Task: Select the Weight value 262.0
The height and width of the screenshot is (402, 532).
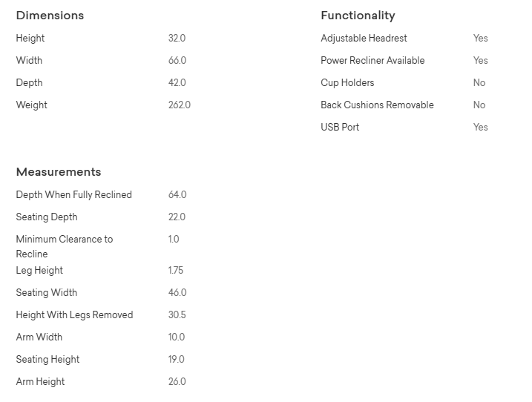Action: (180, 105)
